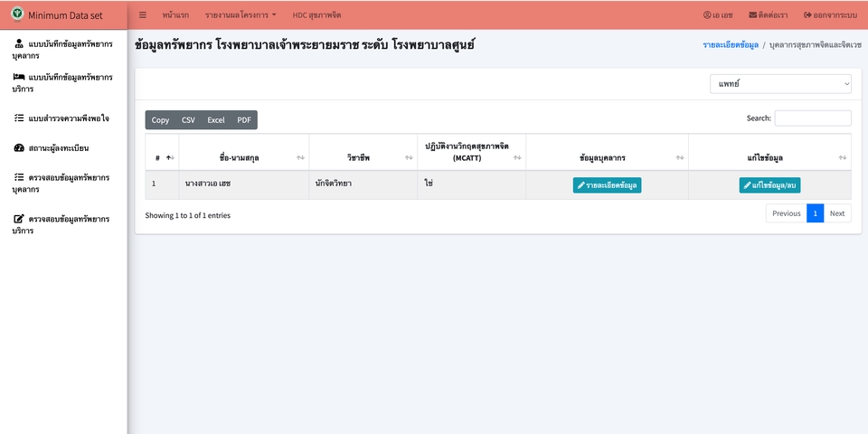868x434 pixels.
Task: Open ติดต่อเรา contact link
Action: (x=769, y=15)
